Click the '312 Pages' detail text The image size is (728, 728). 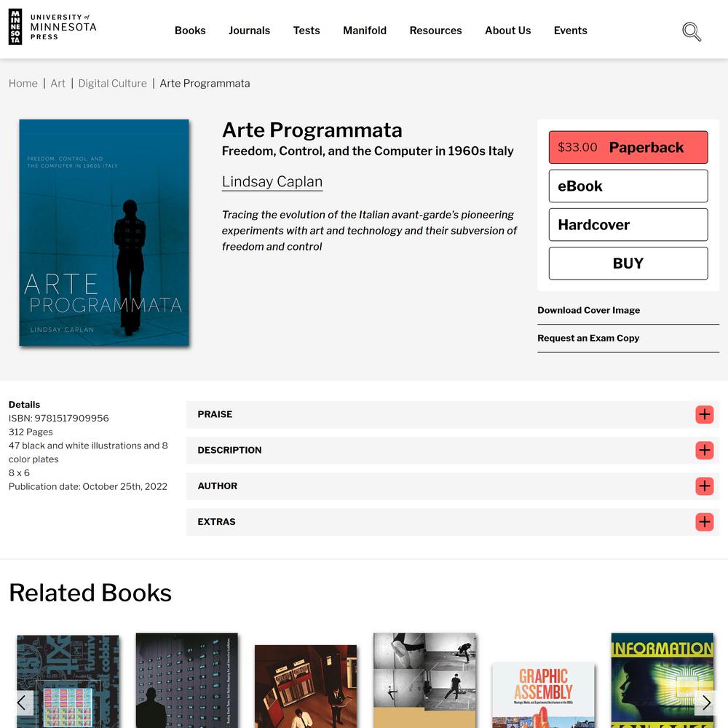[31, 432]
